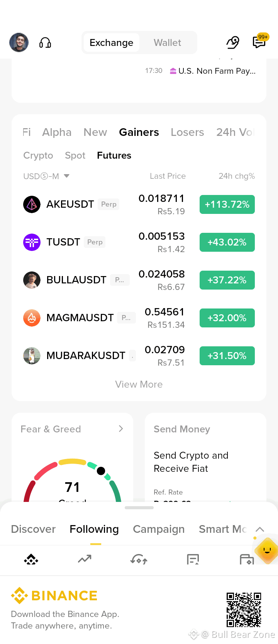Open the yellow smiley assistant icon
The height and width of the screenshot is (644, 278).
tap(267, 550)
